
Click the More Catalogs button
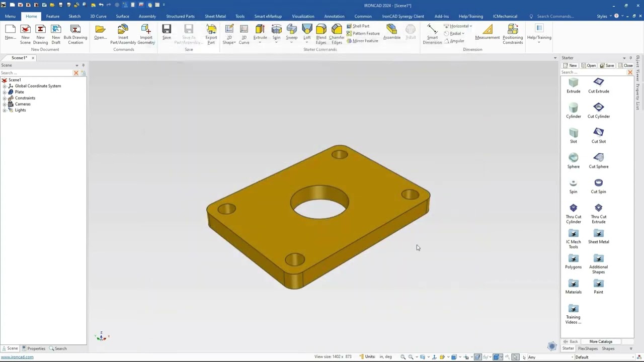coord(601,341)
